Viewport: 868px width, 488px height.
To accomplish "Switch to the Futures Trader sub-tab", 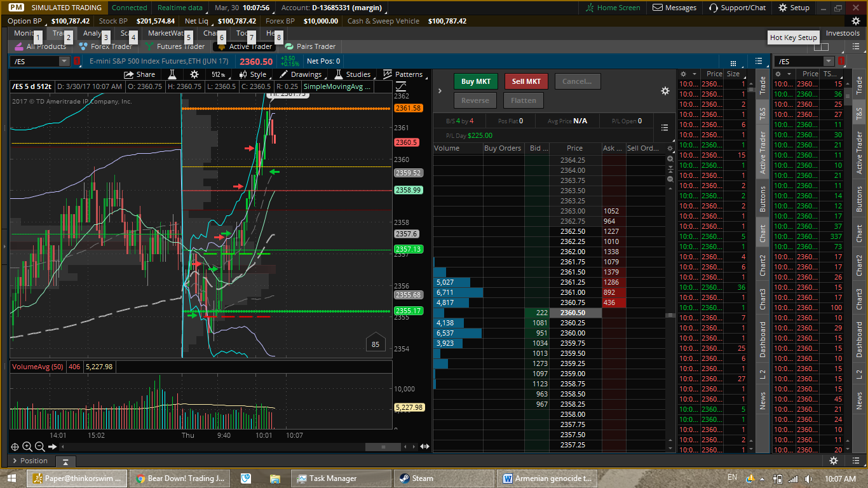I will 175,46.
